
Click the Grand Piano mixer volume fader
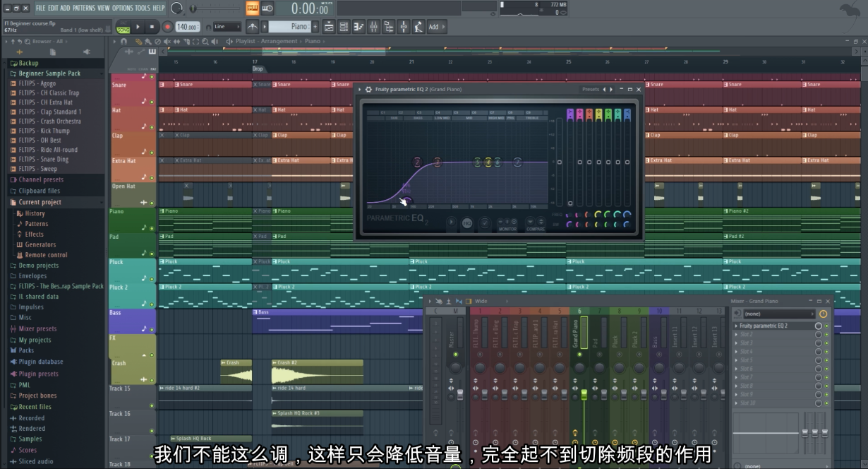(x=584, y=393)
